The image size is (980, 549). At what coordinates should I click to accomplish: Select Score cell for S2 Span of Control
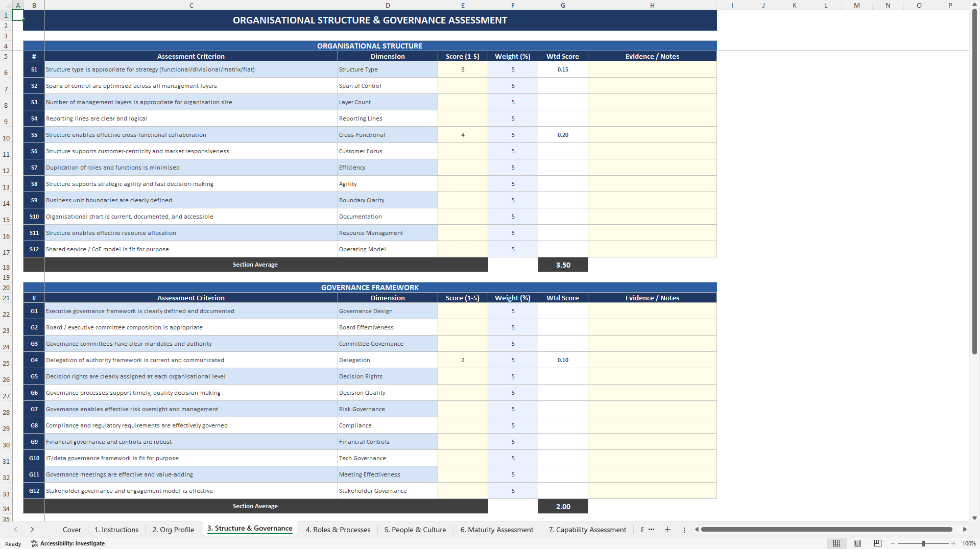coord(463,86)
